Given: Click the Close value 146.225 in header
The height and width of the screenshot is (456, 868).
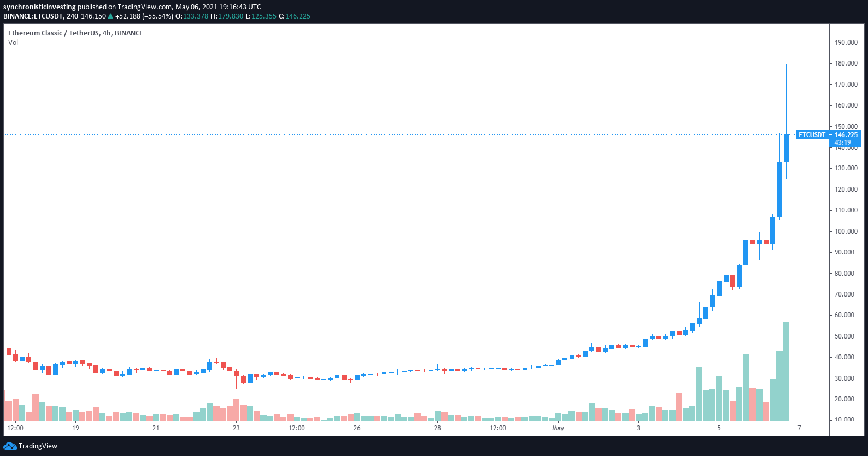Looking at the screenshot, I should pos(298,16).
